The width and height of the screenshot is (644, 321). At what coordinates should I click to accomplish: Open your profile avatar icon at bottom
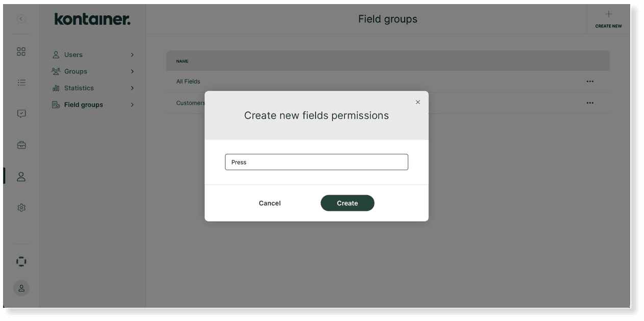tap(21, 288)
